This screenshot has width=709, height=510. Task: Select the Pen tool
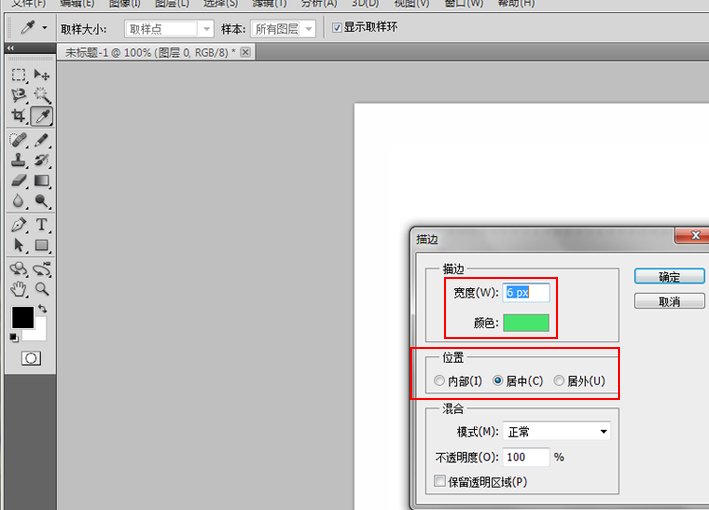coord(18,224)
